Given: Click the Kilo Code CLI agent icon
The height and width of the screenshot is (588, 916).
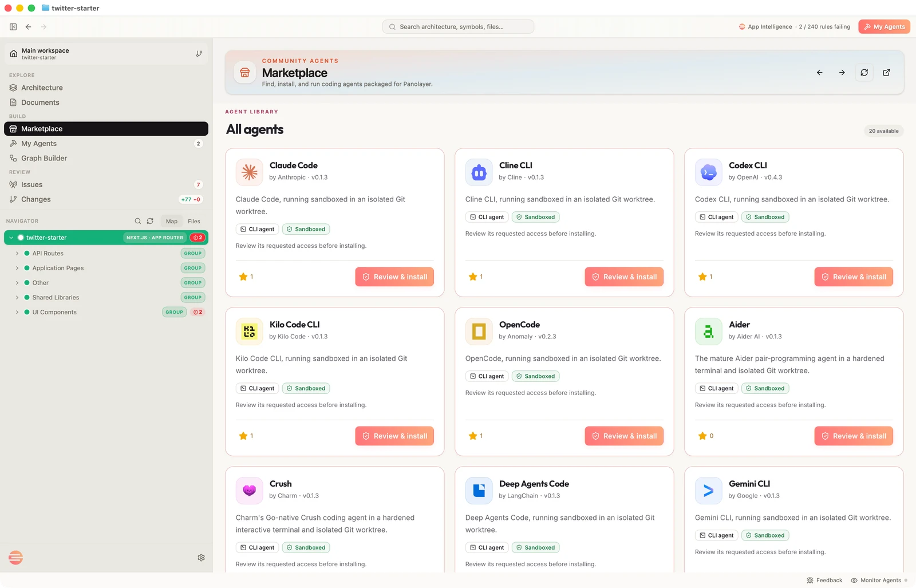Looking at the screenshot, I should click(250, 332).
